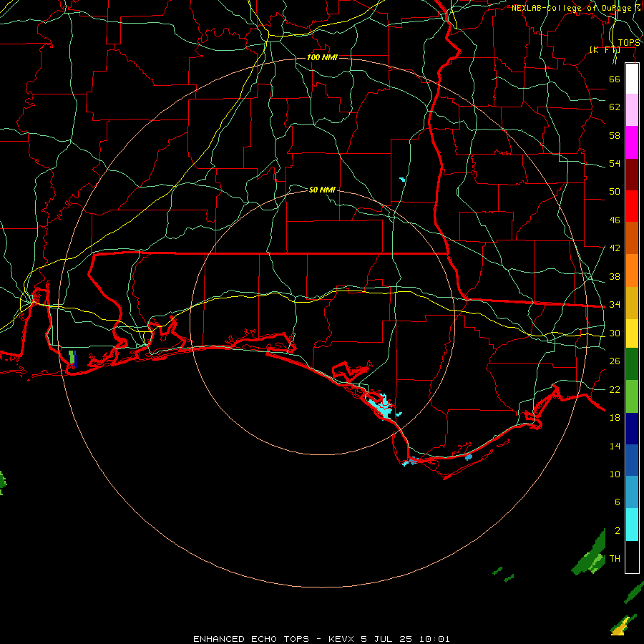The height and width of the screenshot is (644, 644).
Task: Click the navy blue legend swatch
Action: [632, 429]
